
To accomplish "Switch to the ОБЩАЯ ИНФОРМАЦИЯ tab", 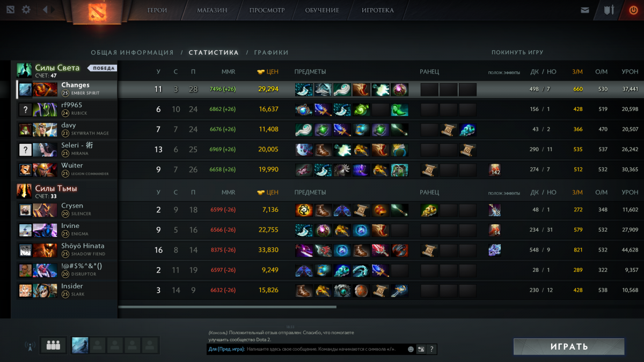I will pos(132,53).
